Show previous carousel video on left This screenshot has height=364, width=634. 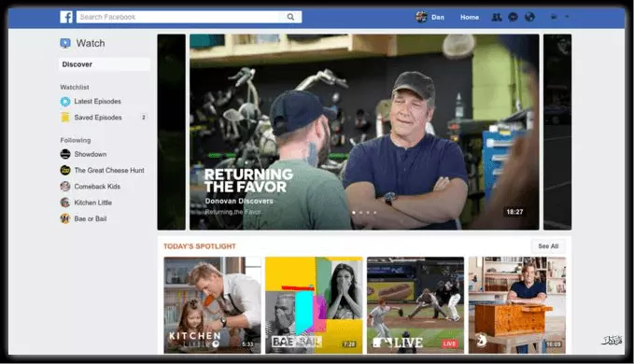point(172,133)
